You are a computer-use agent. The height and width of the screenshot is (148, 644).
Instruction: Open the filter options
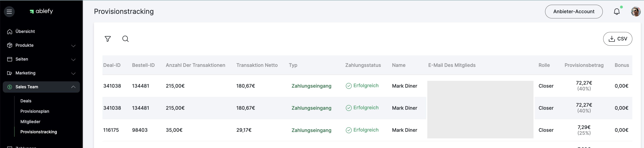pos(108,39)
